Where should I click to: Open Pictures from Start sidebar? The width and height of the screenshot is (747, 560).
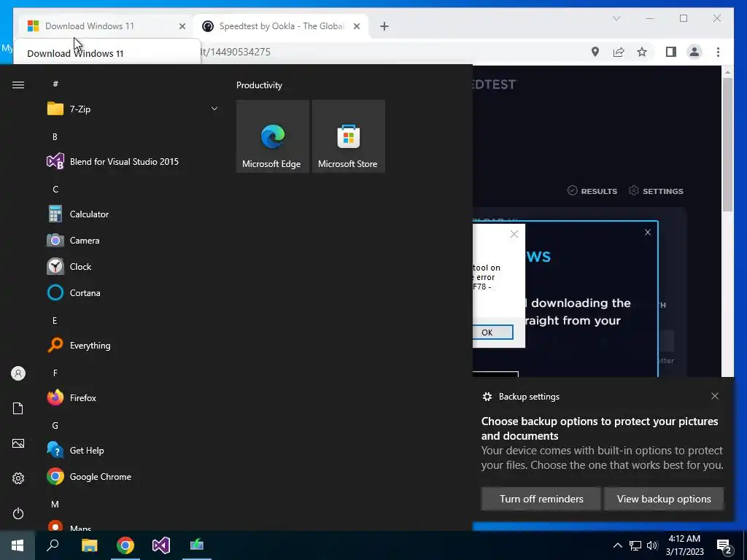18,443
